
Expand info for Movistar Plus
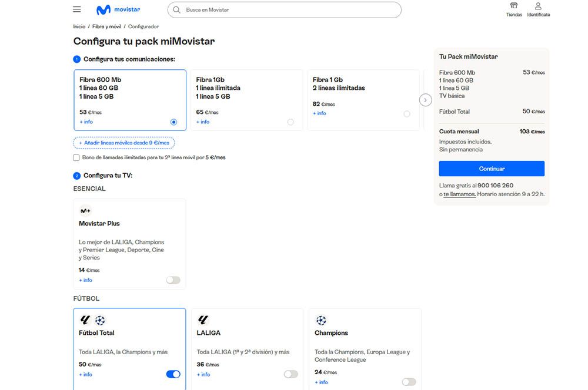click(x=85, y=280)
